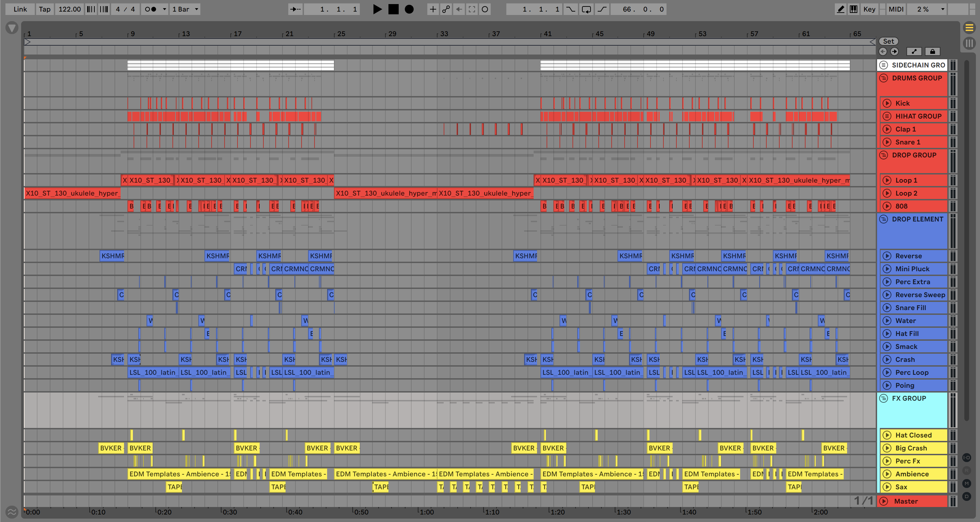The height and width of the screenshot is (522, 980).
Task: Enter MIDI Map Mode
Action: (x=896, y=9)
